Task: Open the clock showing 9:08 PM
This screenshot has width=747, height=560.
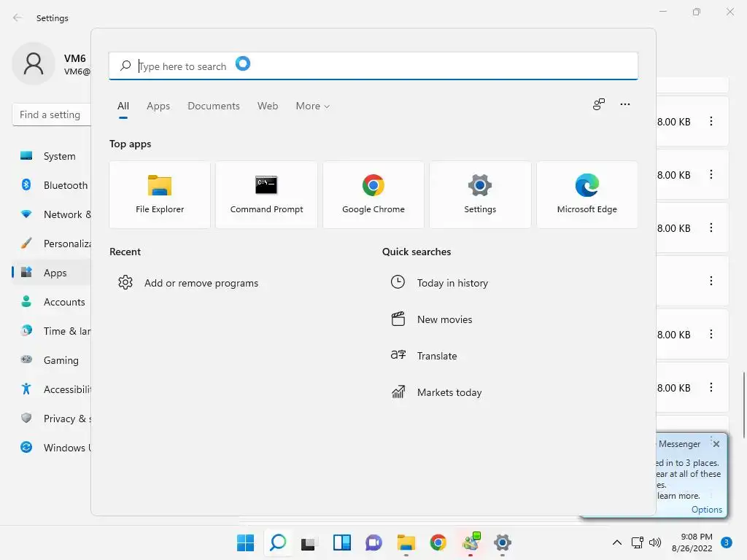Action: point(692,542)
